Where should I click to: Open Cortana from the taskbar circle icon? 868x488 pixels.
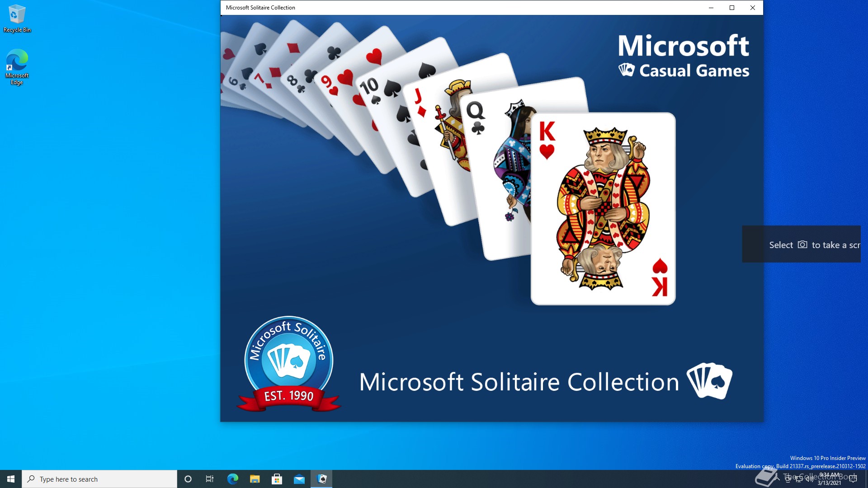(188, 479)
